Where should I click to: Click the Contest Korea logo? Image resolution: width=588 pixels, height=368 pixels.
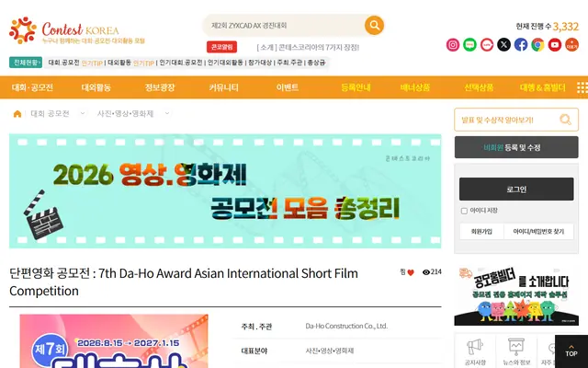[77, 30]
